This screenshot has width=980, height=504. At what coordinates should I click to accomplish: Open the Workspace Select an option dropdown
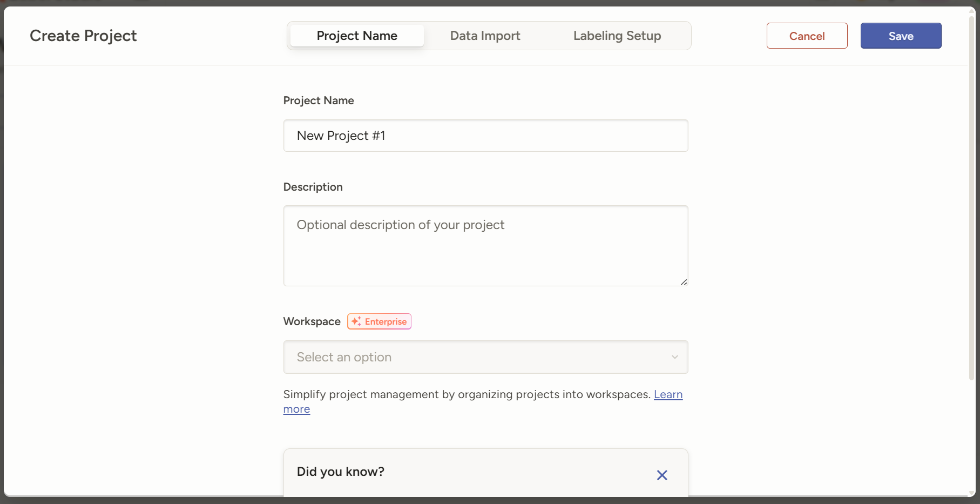click(485, 357)
